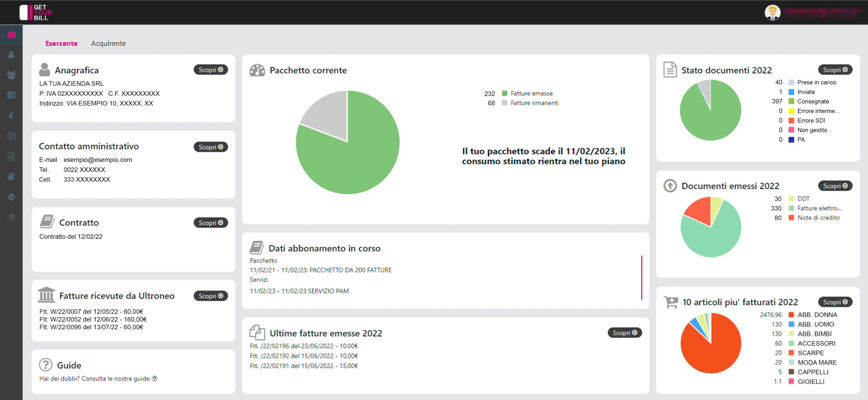Click the bank icon beside Fatture ricevute

click(x=46, y=294)
